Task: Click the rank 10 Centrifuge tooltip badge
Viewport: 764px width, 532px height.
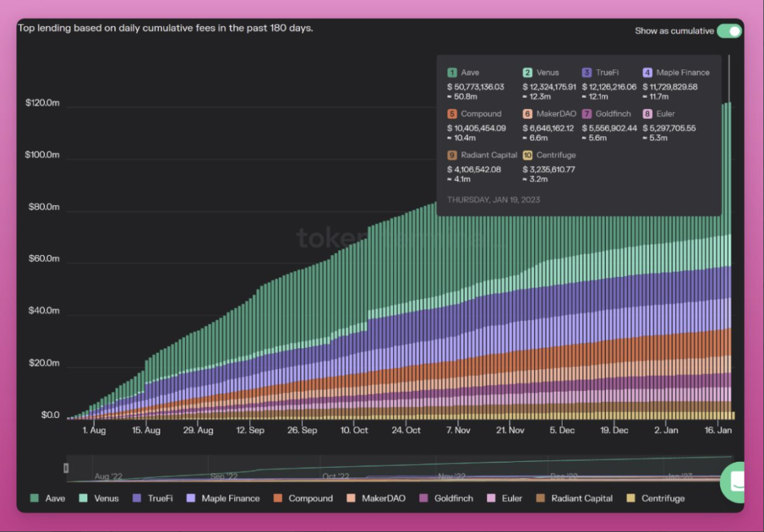Action: (527, 155)
